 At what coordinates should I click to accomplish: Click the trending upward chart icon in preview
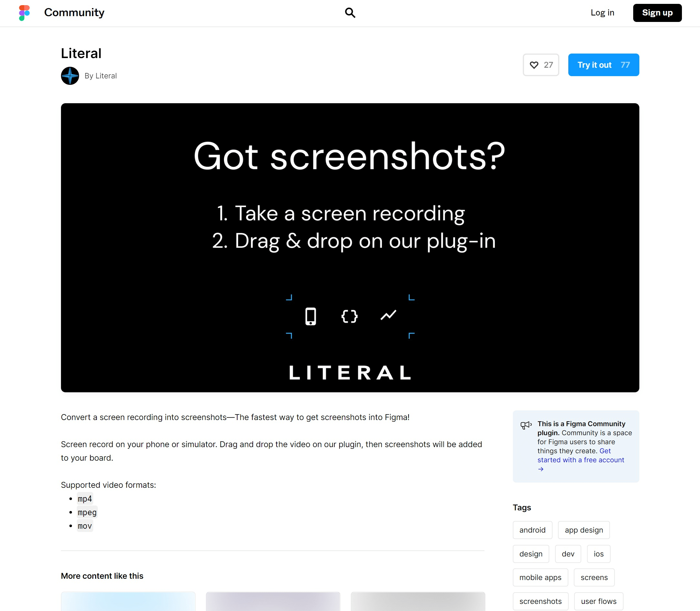tap(388, 315)
